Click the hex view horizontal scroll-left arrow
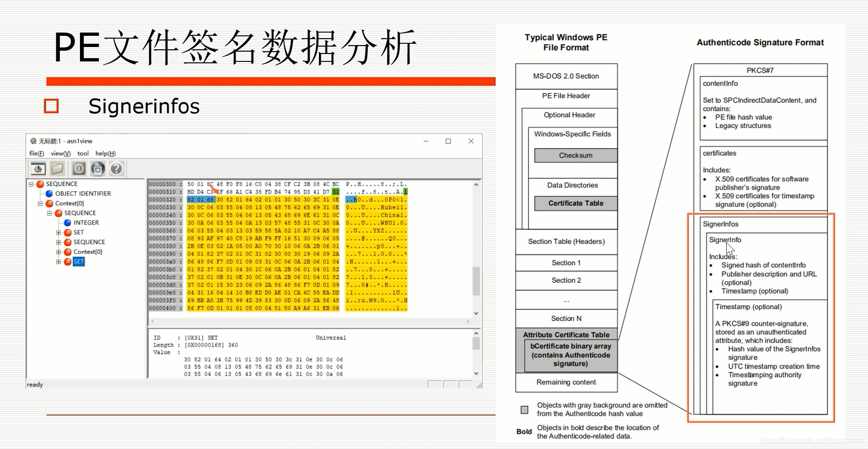The height and width of the screenshot is (449, 868). [152, 321]
